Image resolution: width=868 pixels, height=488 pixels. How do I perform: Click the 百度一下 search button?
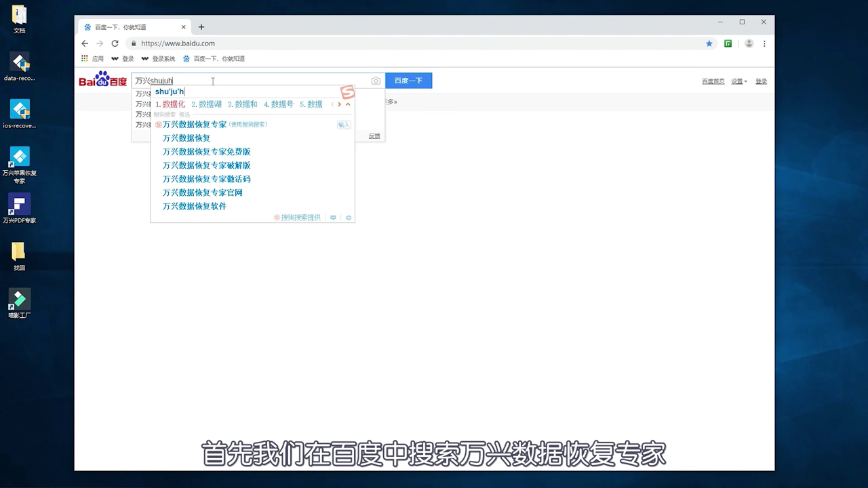pos(408,81)
